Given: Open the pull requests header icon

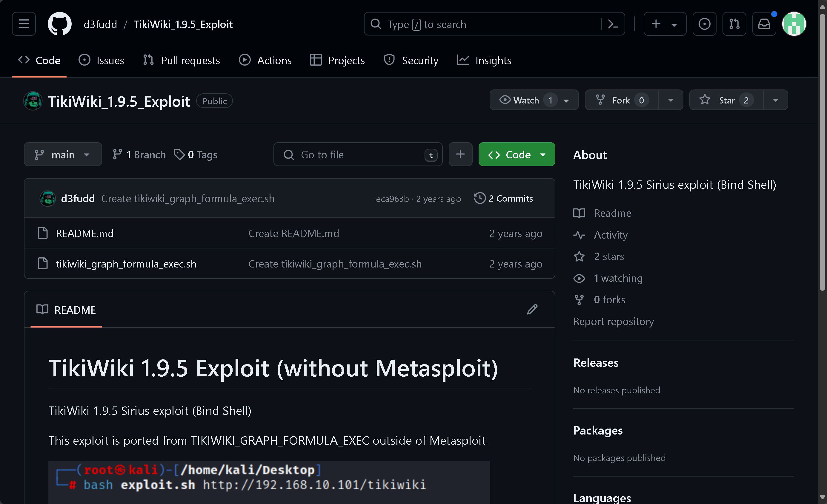Looking at the screenshot, I should (x=734, y=24).
